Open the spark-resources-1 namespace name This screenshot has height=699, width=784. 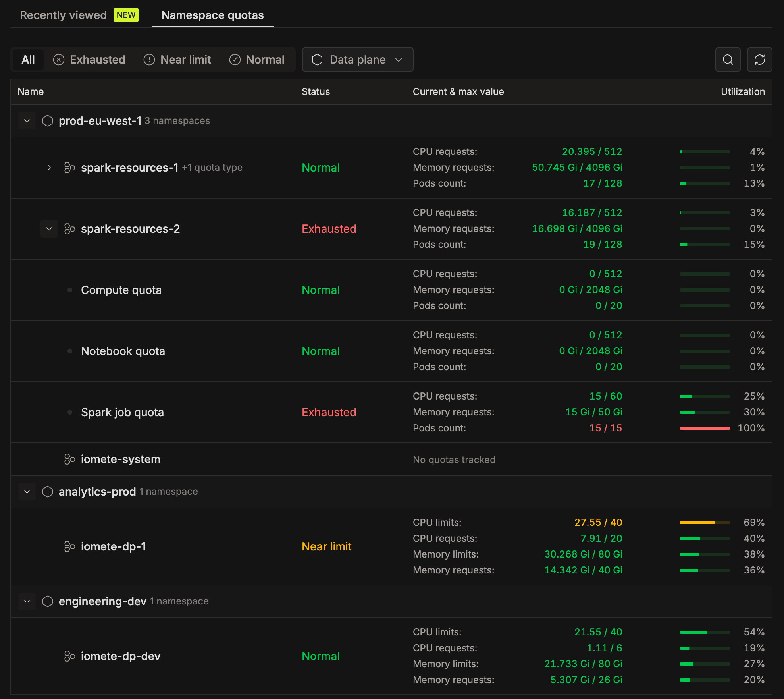[130, 168]
